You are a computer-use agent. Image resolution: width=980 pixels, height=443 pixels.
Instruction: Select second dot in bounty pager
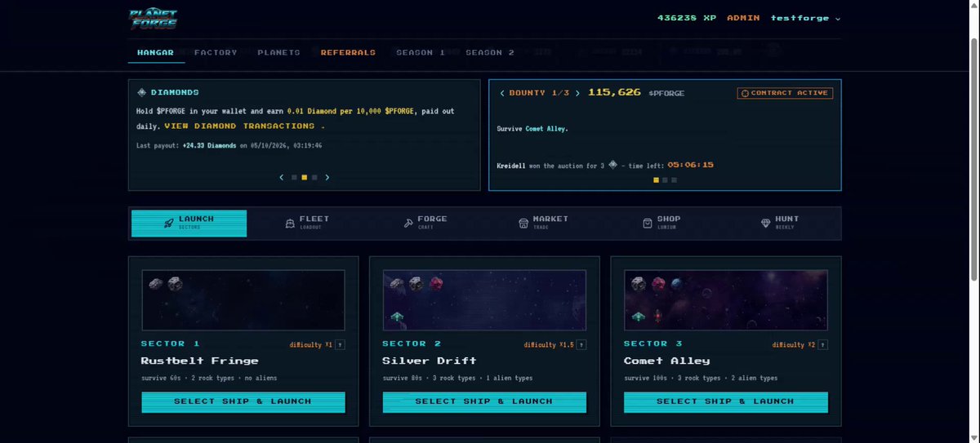(x=665, y=179)
